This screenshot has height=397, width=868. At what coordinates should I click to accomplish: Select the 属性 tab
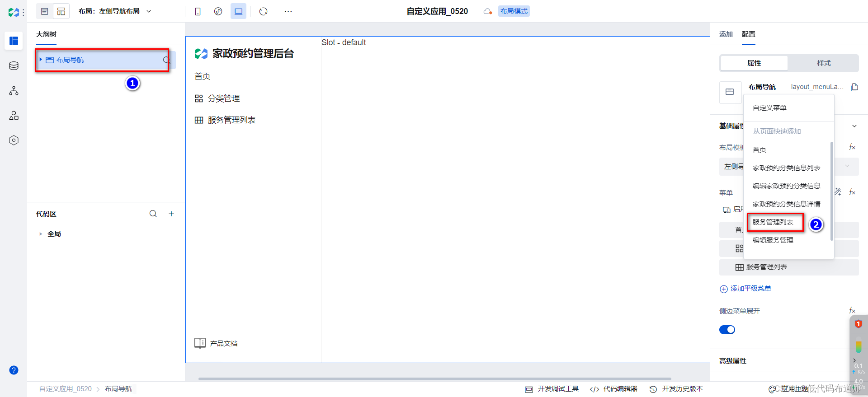tap(754, 63)
